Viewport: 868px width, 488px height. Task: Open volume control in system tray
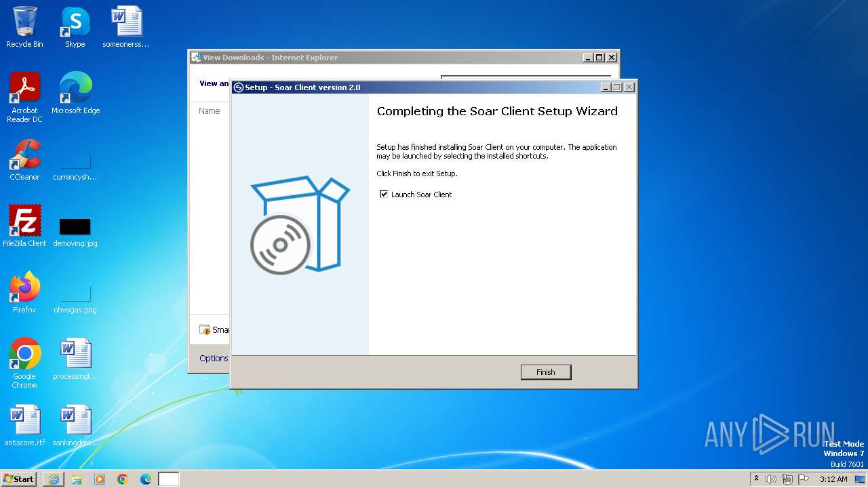pos(771,479)
